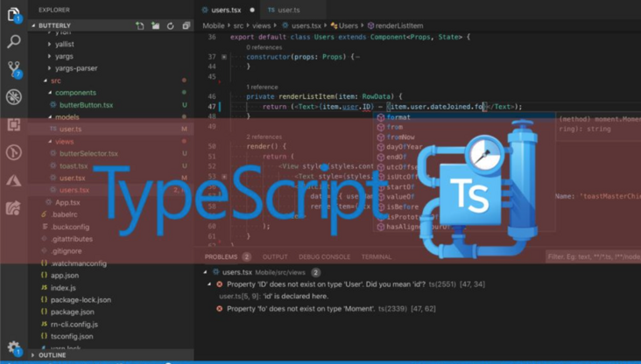Open package.json file
This screenshot has width=641, height=364.
pyautogui.click(x=73, y=311)
